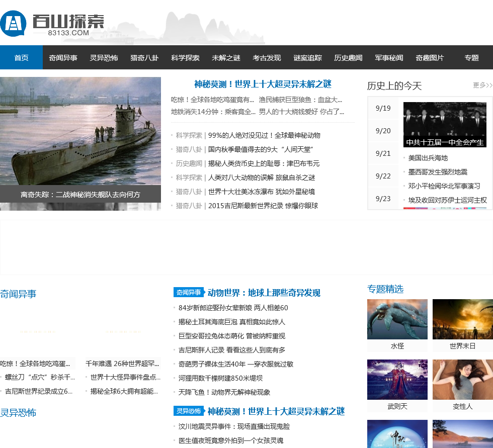The image size is (493, 448).
Task: Open the 首页 navigation tab
Action: click(21, 57)
